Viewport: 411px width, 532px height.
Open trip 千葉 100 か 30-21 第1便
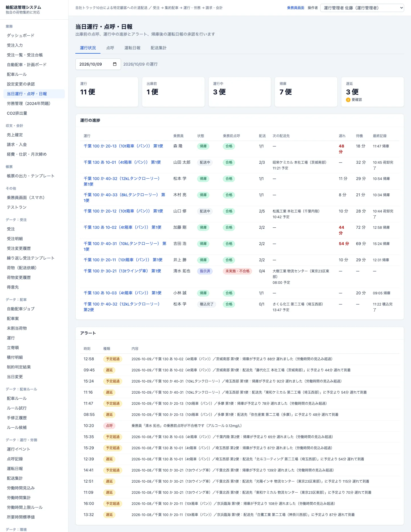pyautogui.click(x=122, y=271)
